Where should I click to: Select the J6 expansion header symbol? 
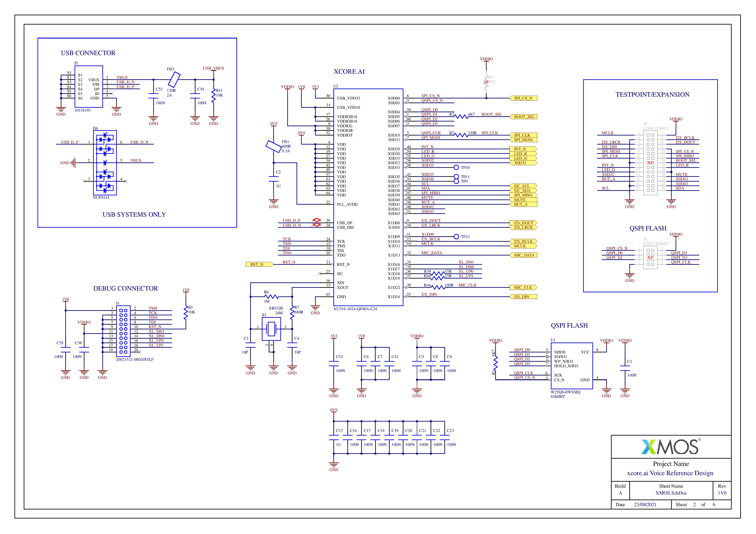tap(650, 163)
